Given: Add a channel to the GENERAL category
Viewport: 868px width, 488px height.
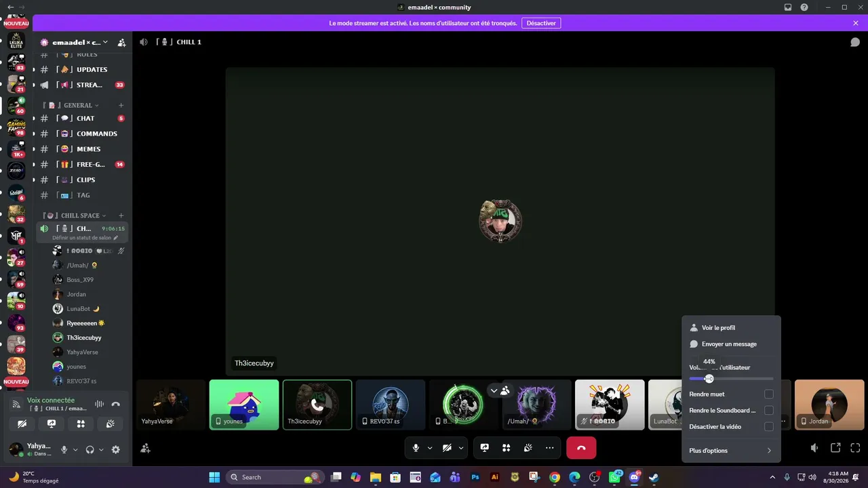Looking at the screenshot, I should tap(121, 105).
